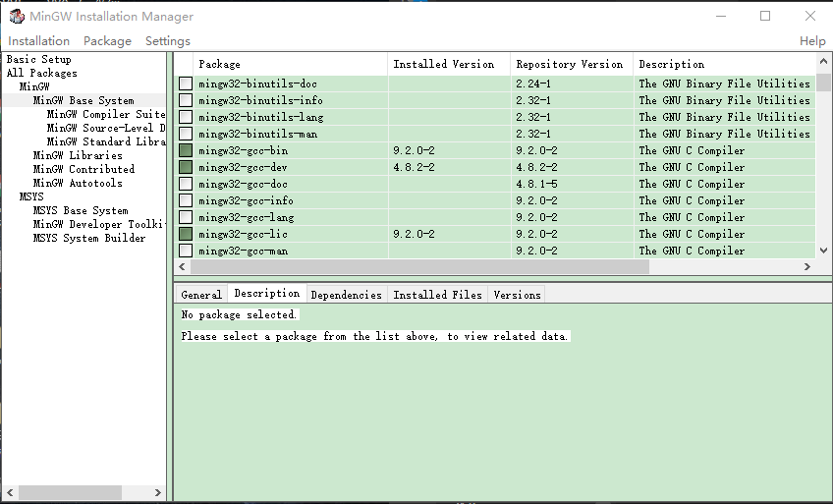Switch to the Installed Files tab
This screenshot has height=504, width=833.
437,295
